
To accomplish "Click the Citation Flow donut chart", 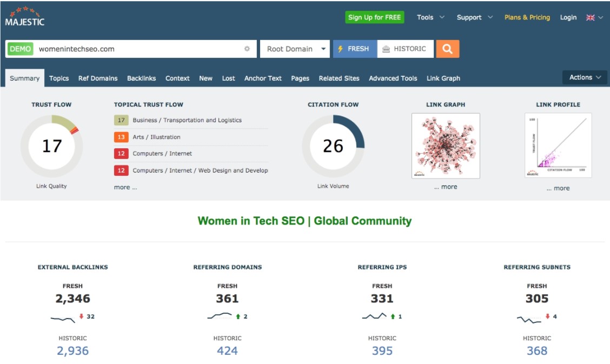I will click(x=333, y=146).
